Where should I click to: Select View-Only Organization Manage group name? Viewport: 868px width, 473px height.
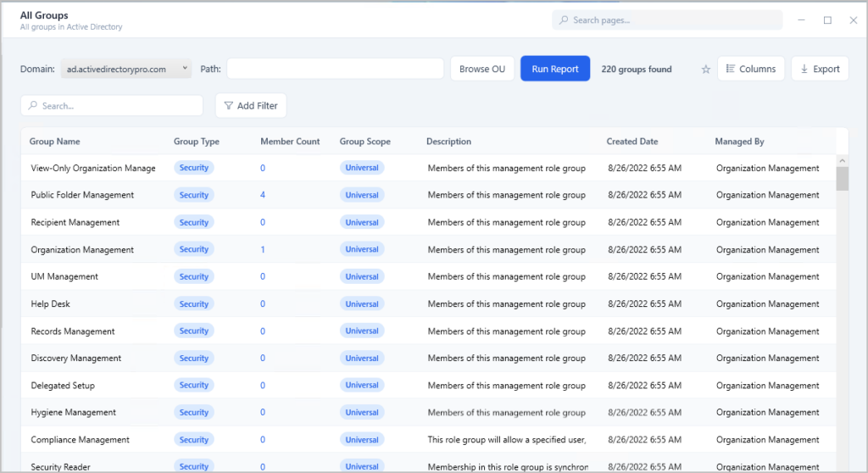(93, 168)
